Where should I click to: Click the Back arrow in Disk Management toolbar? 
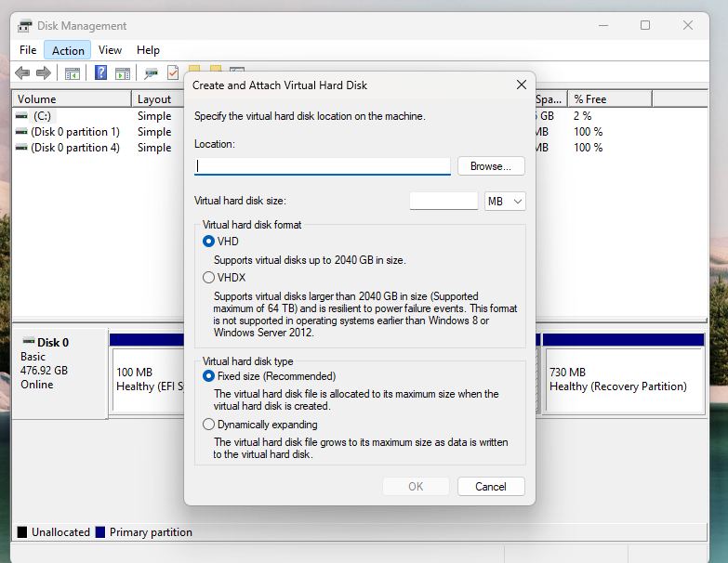click(22, 72)
